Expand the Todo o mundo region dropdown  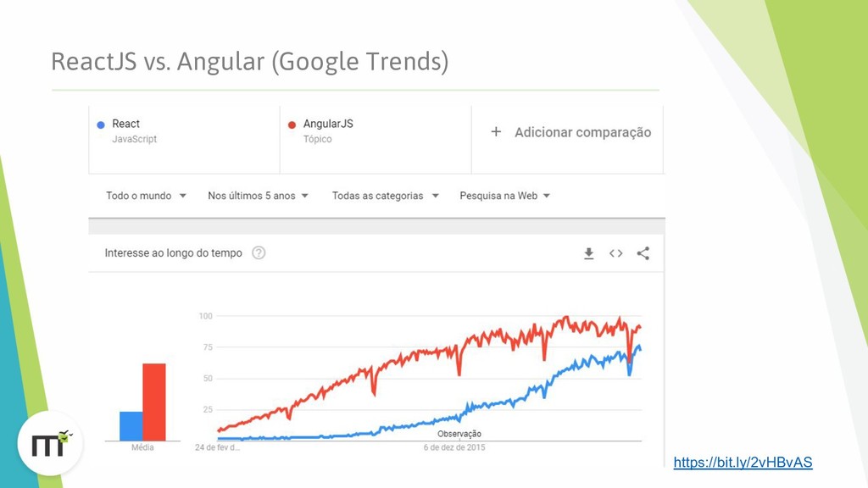click(146, 196)
